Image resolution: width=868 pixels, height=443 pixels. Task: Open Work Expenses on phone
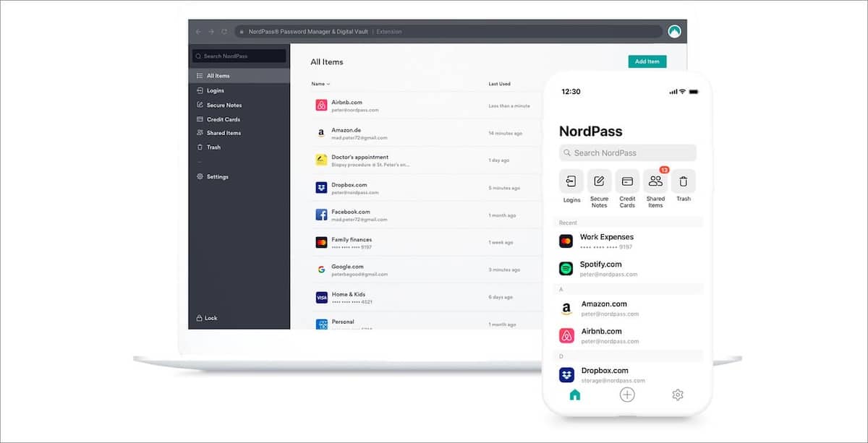tap(628, 241)
